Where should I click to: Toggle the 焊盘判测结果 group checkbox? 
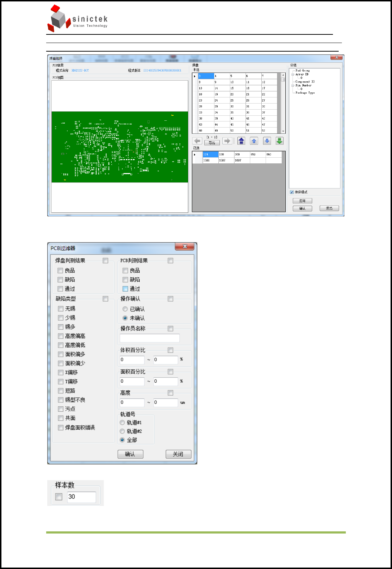[105, 261]
